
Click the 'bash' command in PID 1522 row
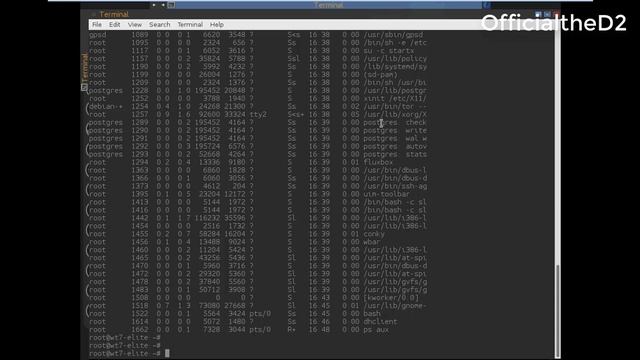(372, 314)
